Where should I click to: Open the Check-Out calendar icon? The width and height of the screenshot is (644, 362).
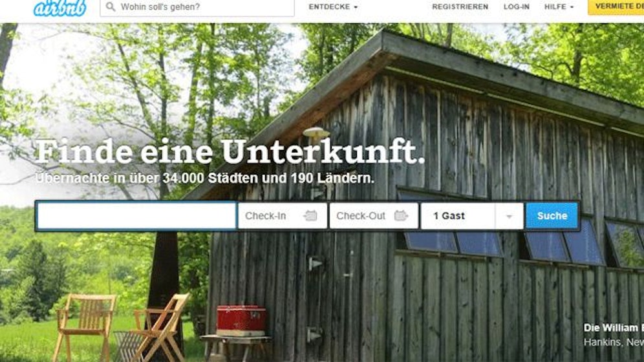click(x=401, y=215)
